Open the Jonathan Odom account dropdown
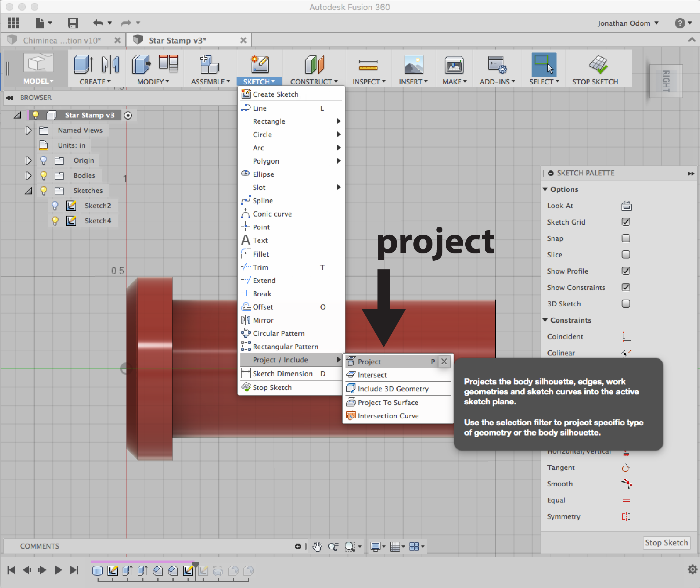 click(x=627, y=23)
